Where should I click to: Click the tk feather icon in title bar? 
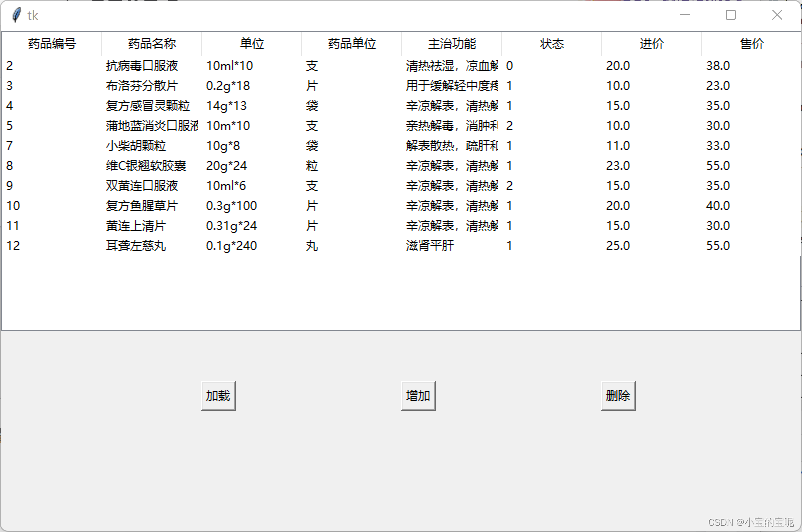coord(16,15)
